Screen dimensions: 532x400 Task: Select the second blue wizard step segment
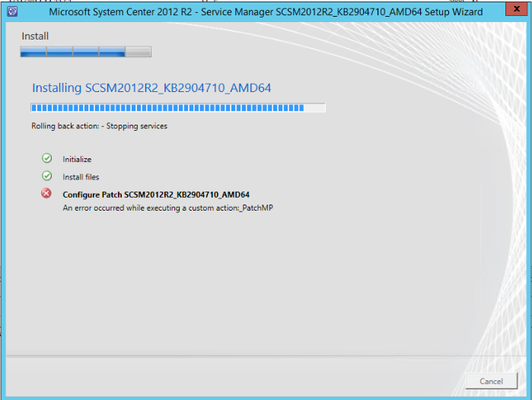point(59,52)
